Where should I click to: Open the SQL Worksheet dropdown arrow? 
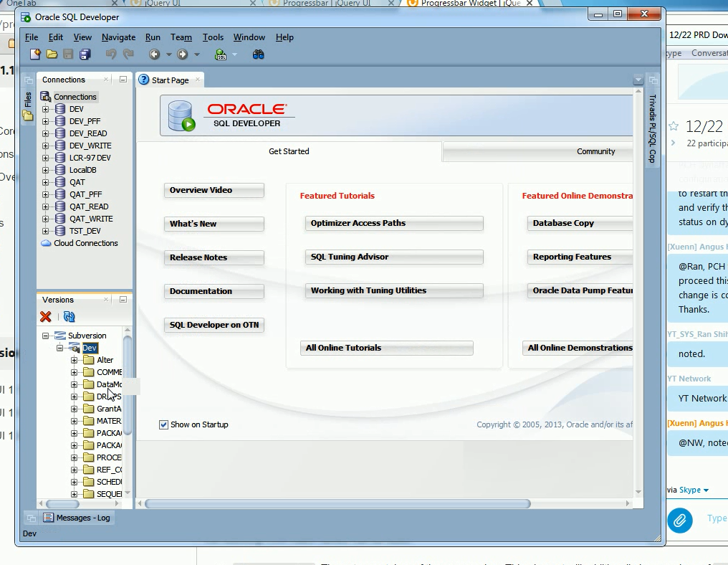[x=234, y=54]
